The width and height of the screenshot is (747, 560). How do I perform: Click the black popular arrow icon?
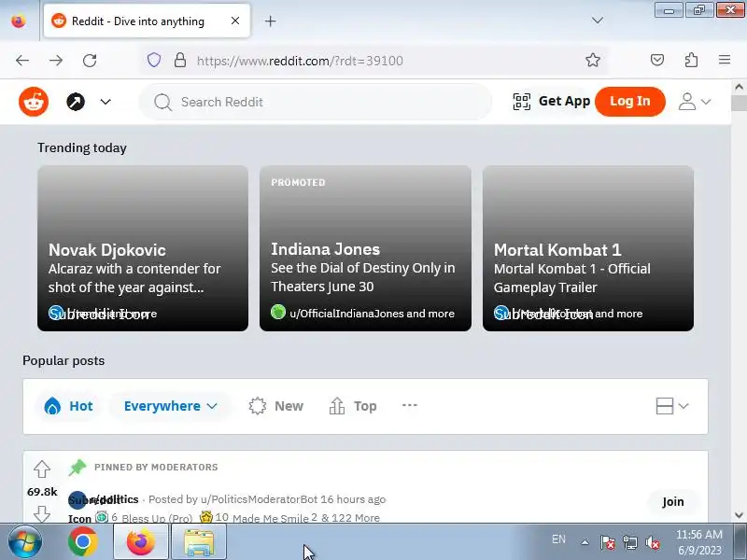[x=76, y=102]
